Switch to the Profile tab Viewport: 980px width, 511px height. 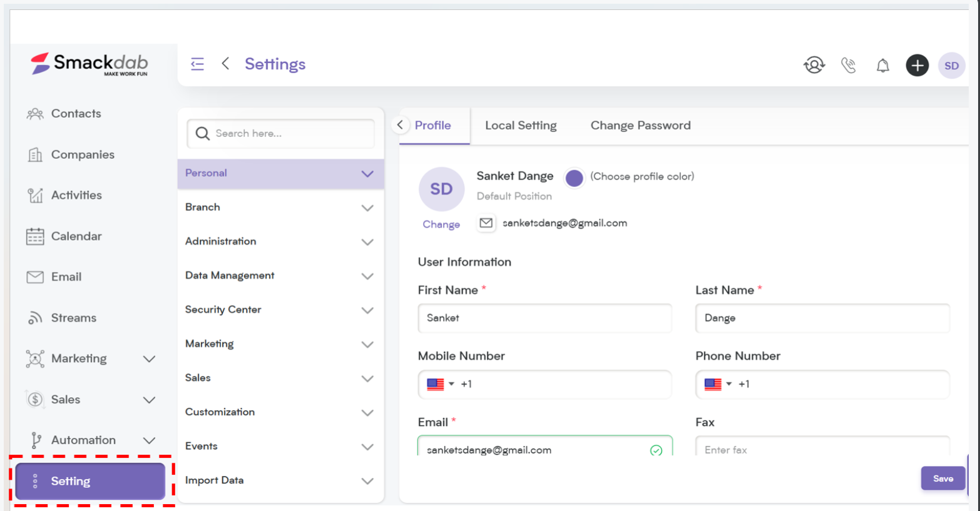tap(433, 125)
